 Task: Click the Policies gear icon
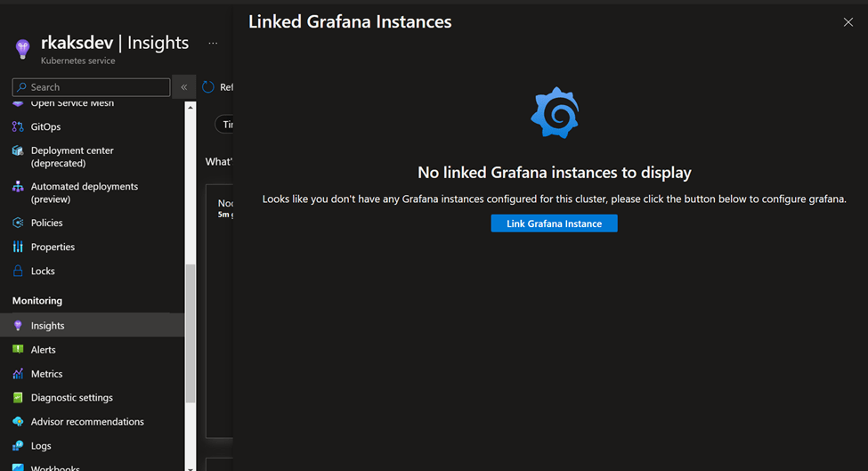18,223
